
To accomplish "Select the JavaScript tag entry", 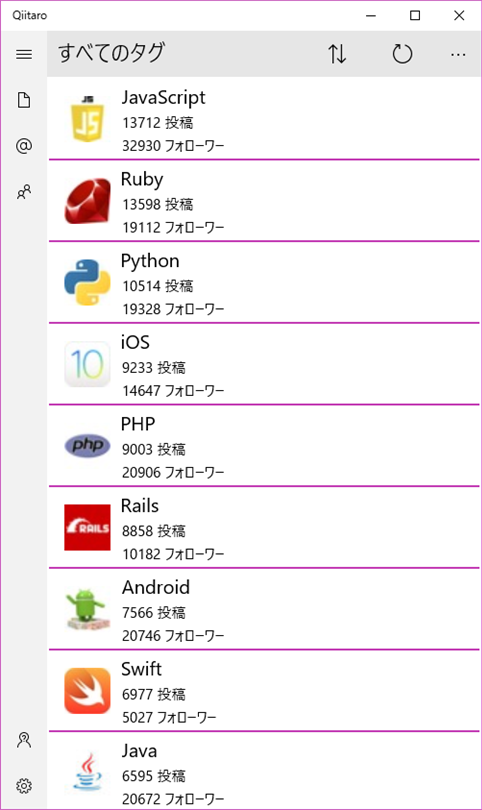I will coord(264,119).
